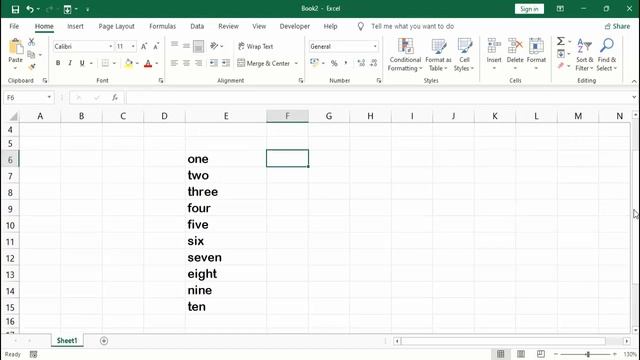Click Decrease Indent icon
640x360 pixels.
point(213,63)
